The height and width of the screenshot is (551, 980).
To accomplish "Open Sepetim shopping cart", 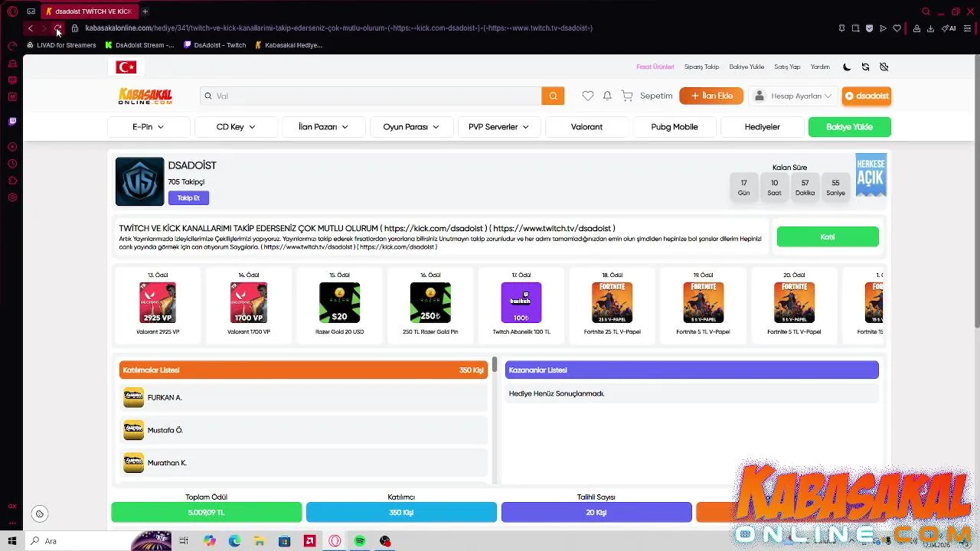I will click(647, 96).
